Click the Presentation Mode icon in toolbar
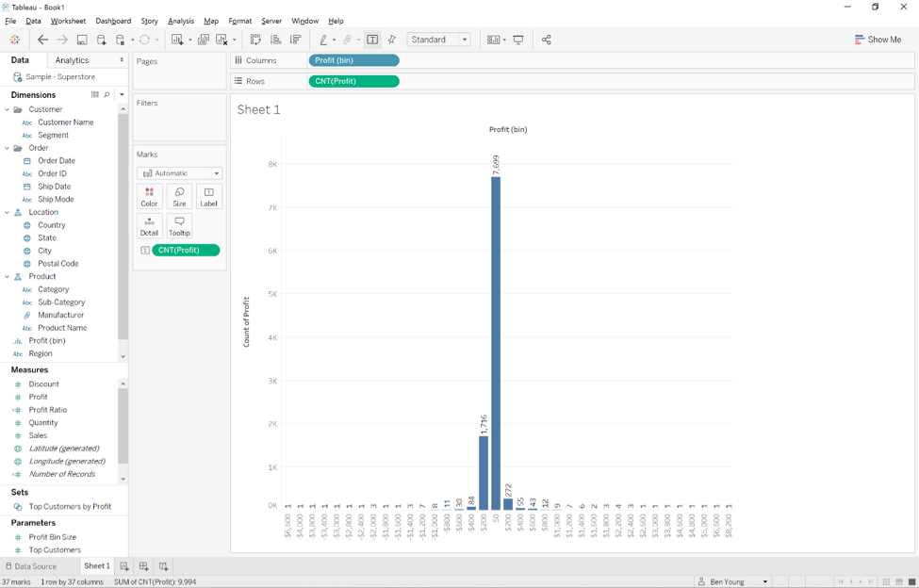Screen dimensions: 919x588 518,40
